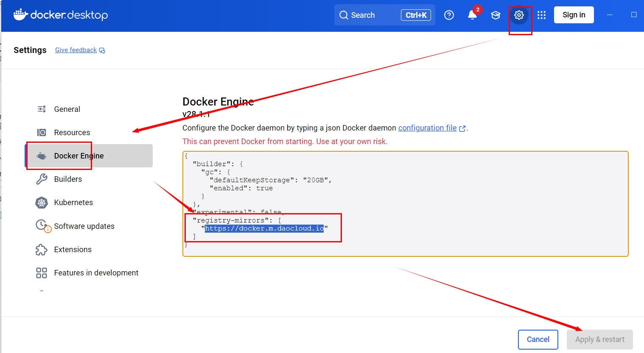Viewport: 644px width, 353px height.
Task: Open the Learning center graduation cap icon
Action: tap(496, 15)
